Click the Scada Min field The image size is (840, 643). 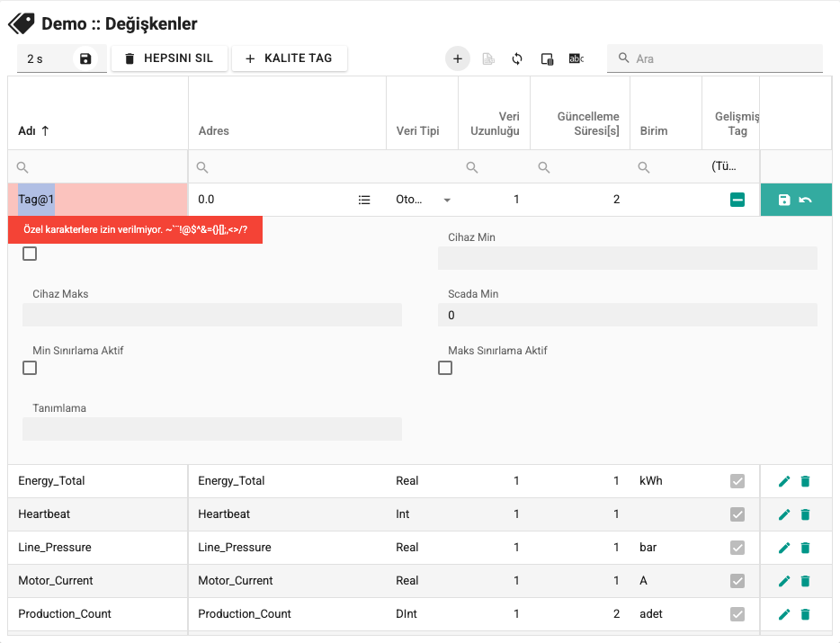click(x=628, y=315)
